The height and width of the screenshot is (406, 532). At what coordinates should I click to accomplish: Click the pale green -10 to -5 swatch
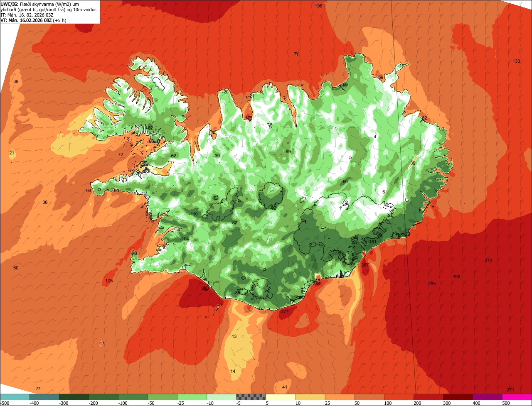coord(221,397)
